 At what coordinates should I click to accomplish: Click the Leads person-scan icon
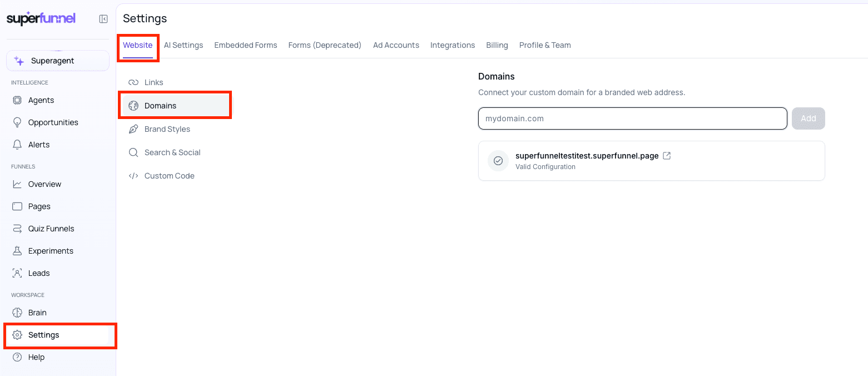tap(17, 273)
